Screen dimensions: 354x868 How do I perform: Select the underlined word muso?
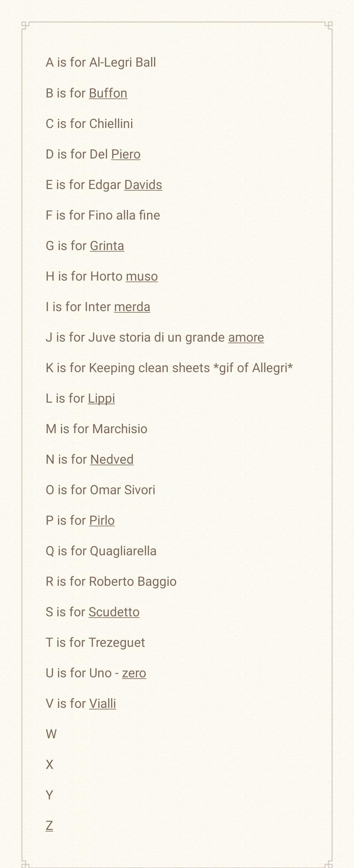pos(142,277)
